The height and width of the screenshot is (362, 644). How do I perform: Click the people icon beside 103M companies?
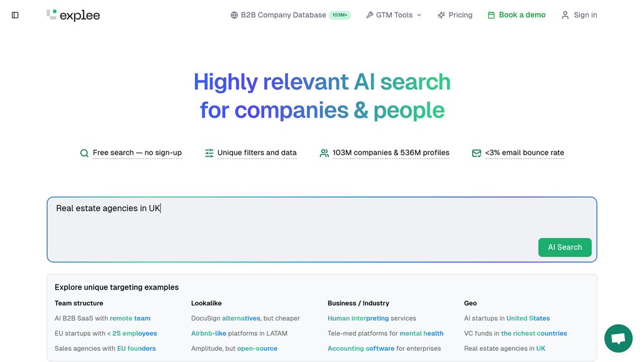pos(325,153)
